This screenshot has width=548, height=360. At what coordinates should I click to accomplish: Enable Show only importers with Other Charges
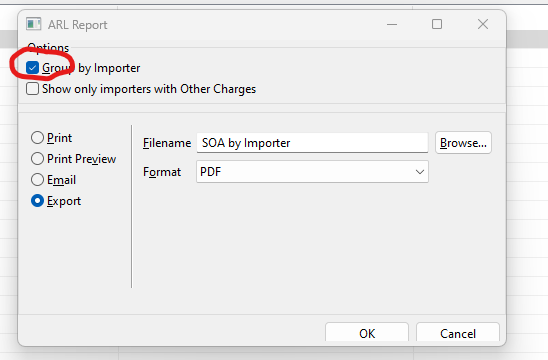(33, 89)
